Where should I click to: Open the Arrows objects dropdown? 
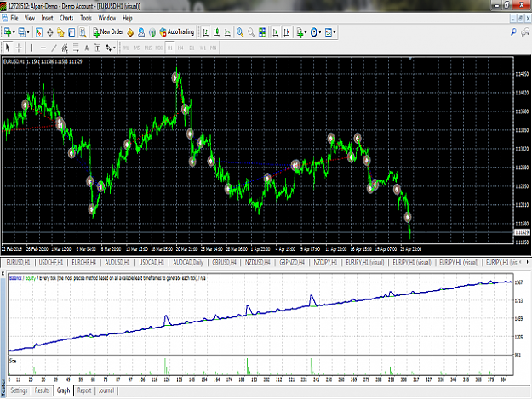111,48
